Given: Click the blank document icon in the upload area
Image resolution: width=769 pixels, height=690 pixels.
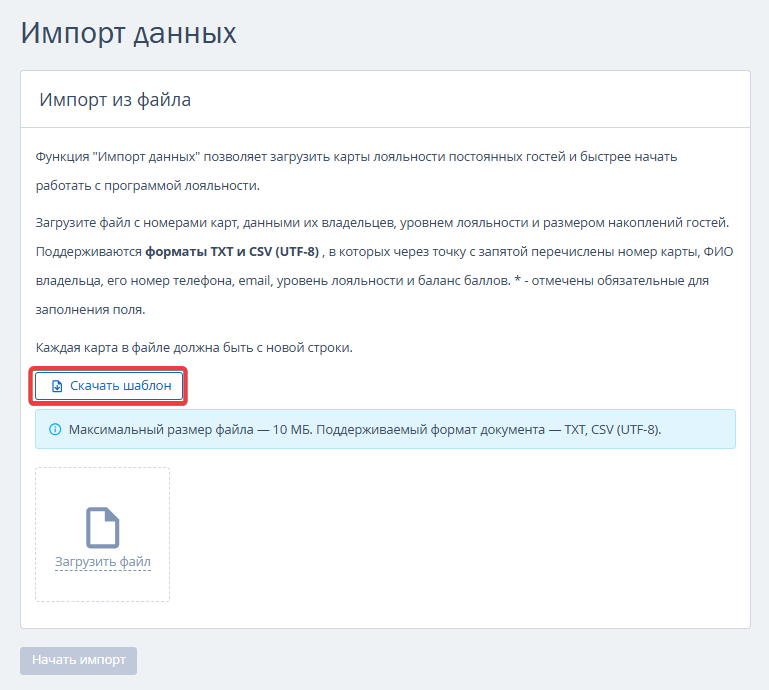Looking at the screenshot, I should 103,527.
